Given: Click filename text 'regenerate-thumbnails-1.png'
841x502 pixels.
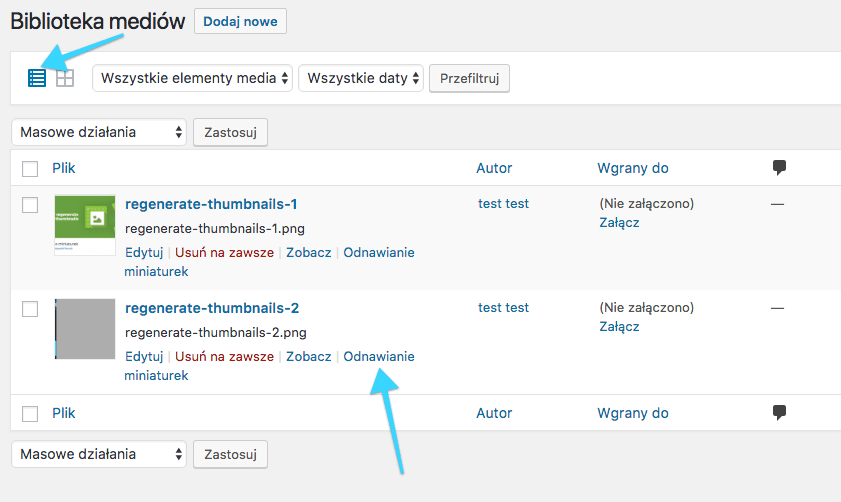Looking at the screenshot, I should point(215,229).
